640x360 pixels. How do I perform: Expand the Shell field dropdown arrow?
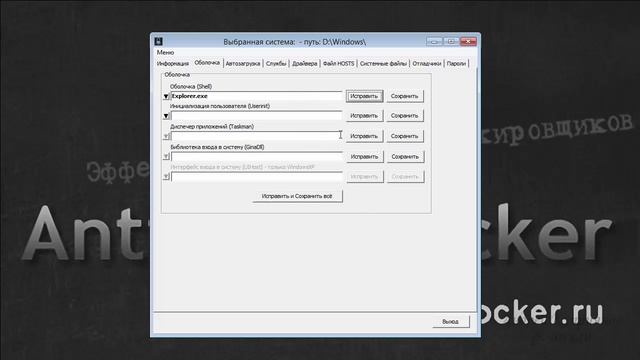[166, 96]
